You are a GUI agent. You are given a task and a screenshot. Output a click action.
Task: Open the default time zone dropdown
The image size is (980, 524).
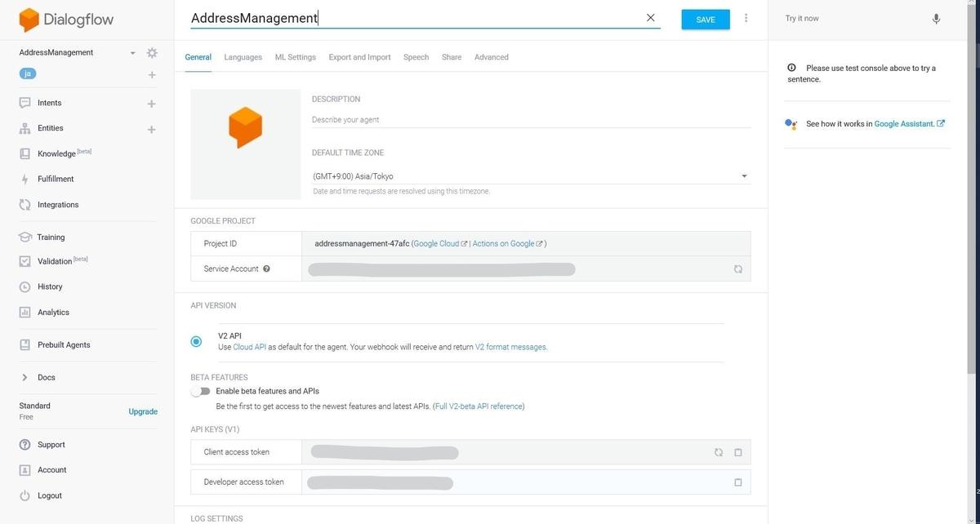point(744,176)
